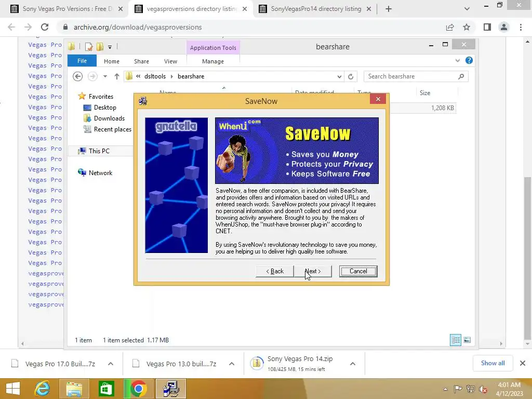Switch Explorer to large icons view
This screenshot has height=399, width=532.
(467, 340)
